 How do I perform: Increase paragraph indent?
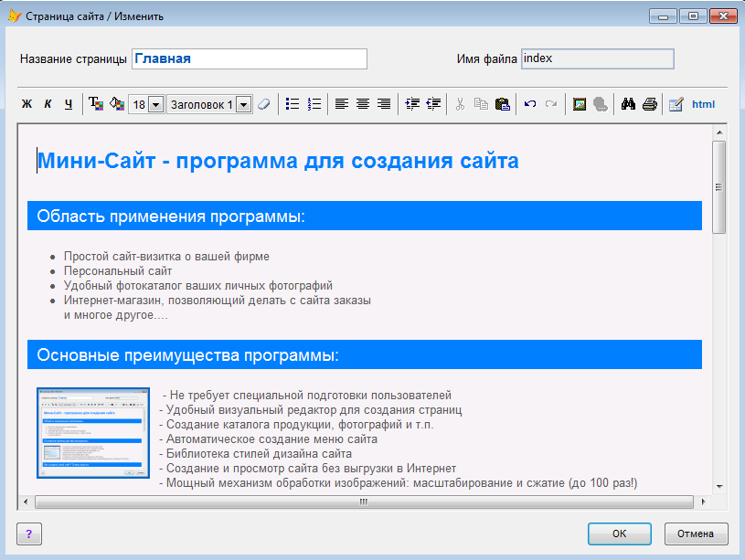point(412,104)
